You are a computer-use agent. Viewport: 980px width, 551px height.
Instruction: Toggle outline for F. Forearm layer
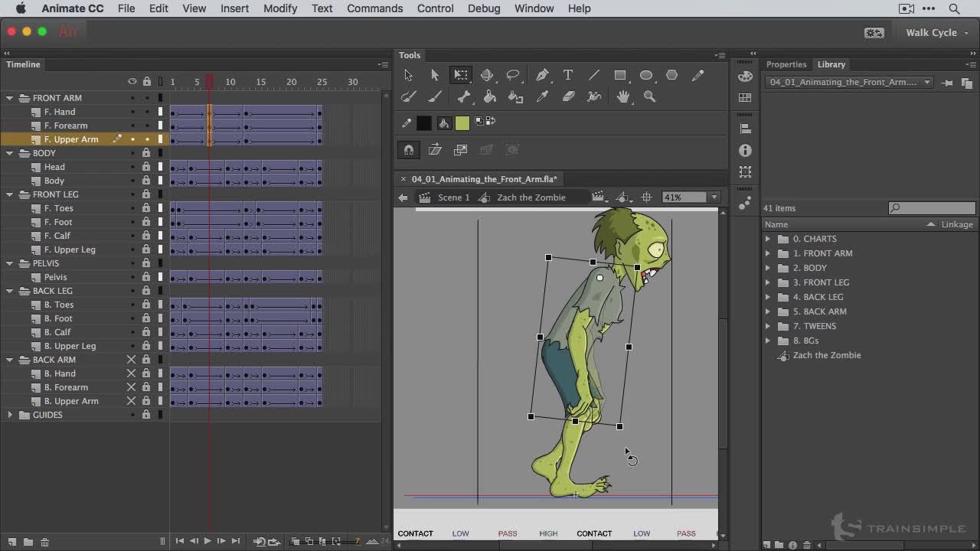coord(160,126)
